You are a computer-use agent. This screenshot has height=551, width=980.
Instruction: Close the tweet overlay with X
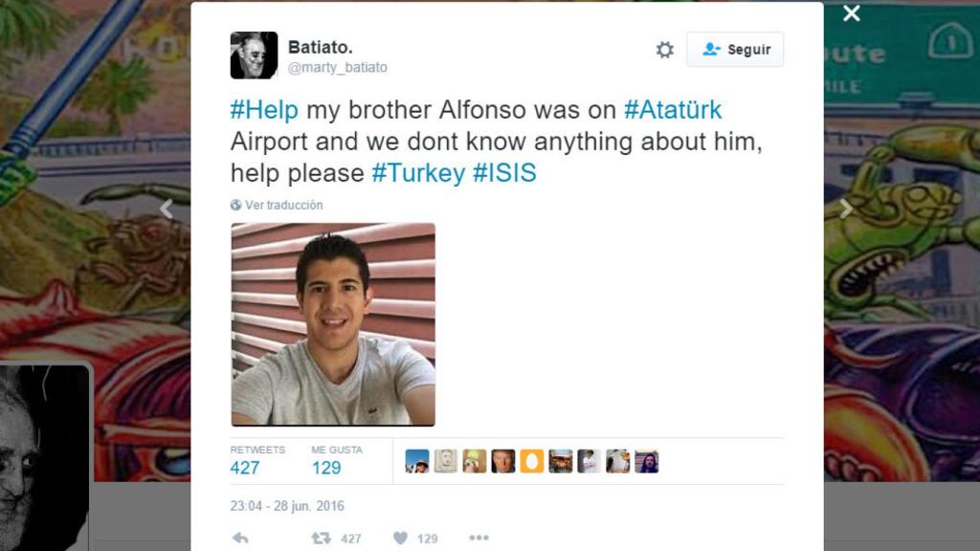point(851,13)
